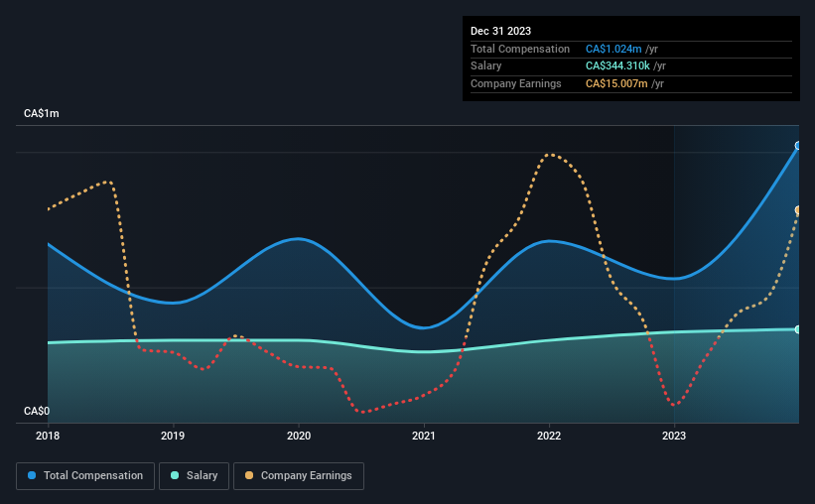Click the Company Earnings label in tooltip

coord(515,83)
